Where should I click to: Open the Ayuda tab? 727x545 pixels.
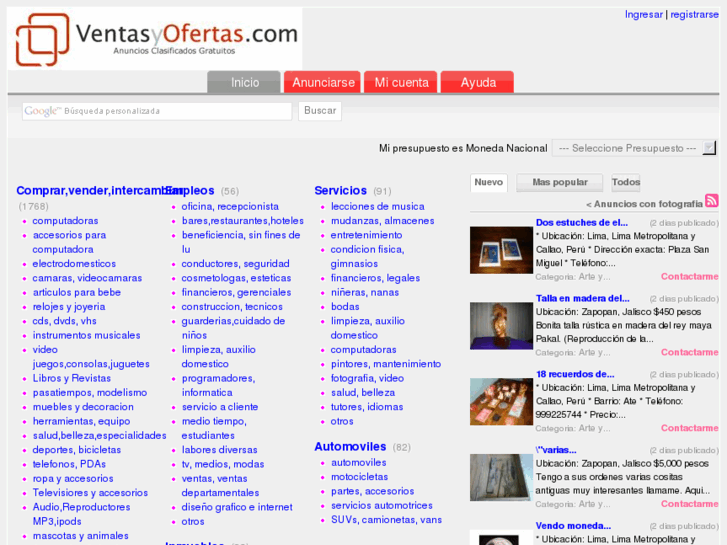[x=478, y=83]
